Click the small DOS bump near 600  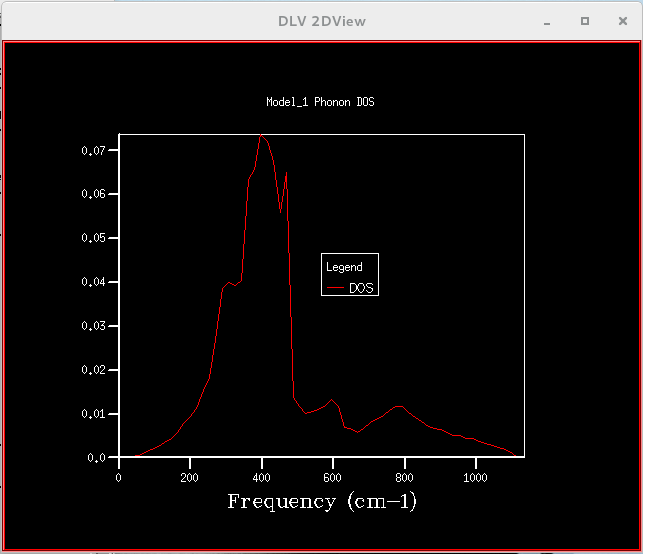click(332, 400)
